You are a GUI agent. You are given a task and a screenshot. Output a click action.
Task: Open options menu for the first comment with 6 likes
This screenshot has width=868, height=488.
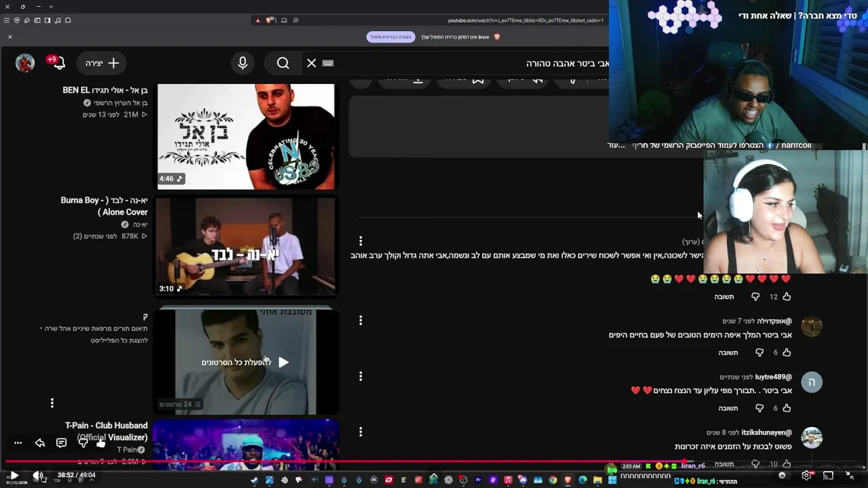(361, 320)
